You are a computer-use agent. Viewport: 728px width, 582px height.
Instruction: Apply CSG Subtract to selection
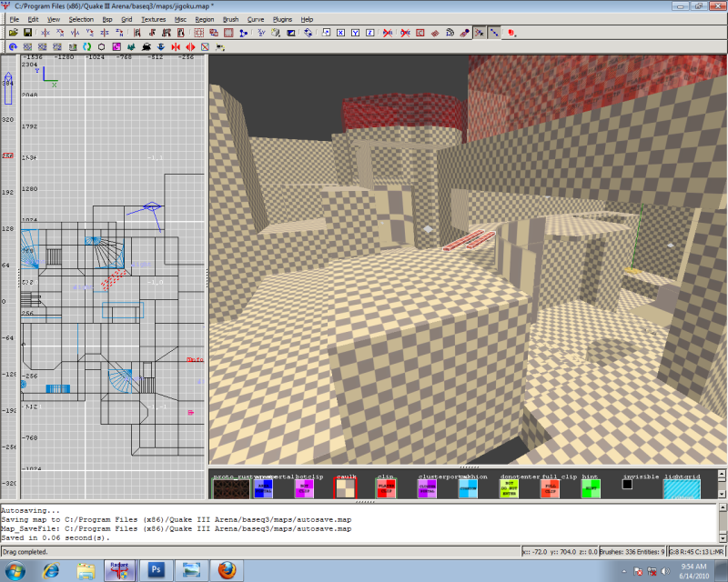pyautogui.click(x=198, y=33)
